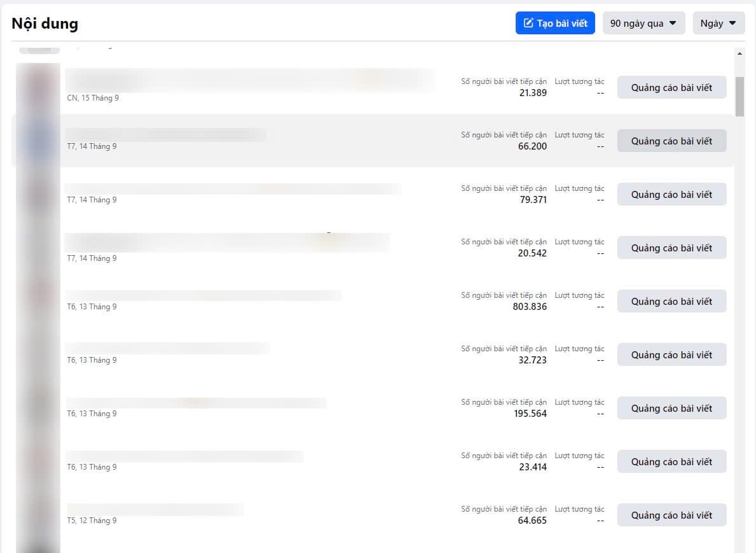Click the 64.665 reach value
The height and width of the screenshot is (553, 756).
tap(532, 521)
